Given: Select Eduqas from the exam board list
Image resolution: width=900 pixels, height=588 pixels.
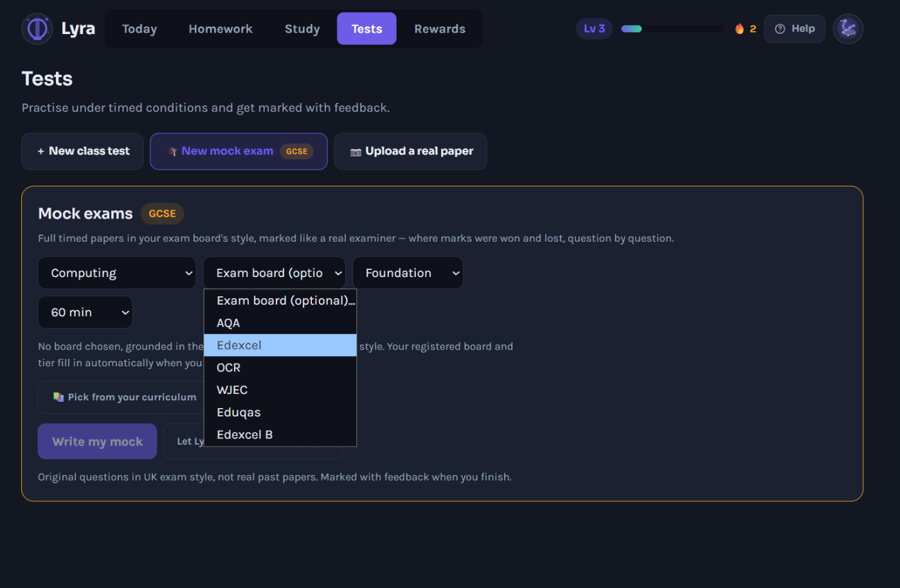Looking at the screenshot, I should tap(280, 413).
